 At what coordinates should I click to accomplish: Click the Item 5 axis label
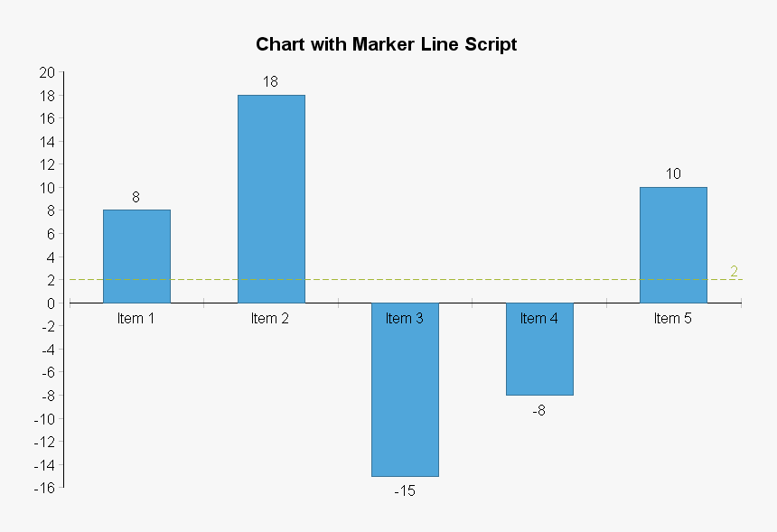(x=672, y=318)
